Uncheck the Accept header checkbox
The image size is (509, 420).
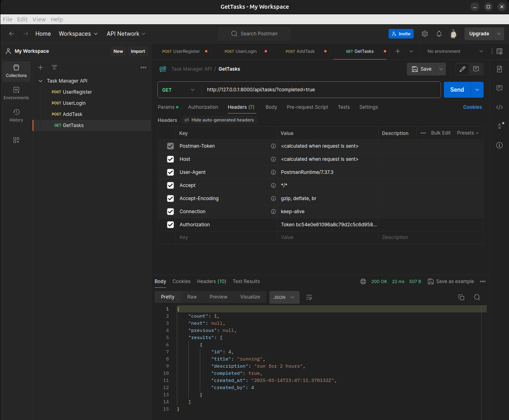pyautogui.click(x=170, y=185)
